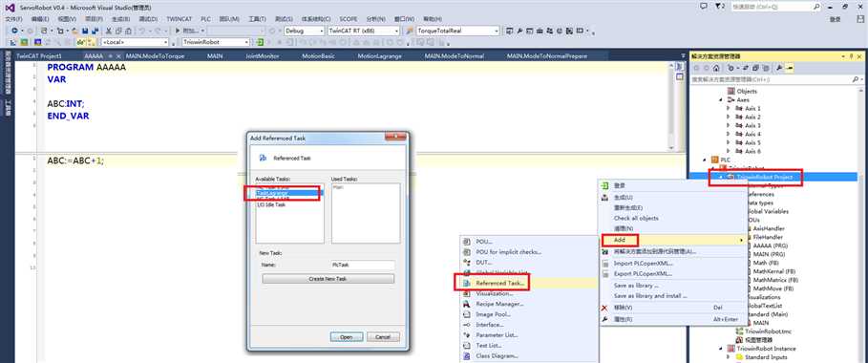Select TriowinRobot Instance tree node

point(766,349)
